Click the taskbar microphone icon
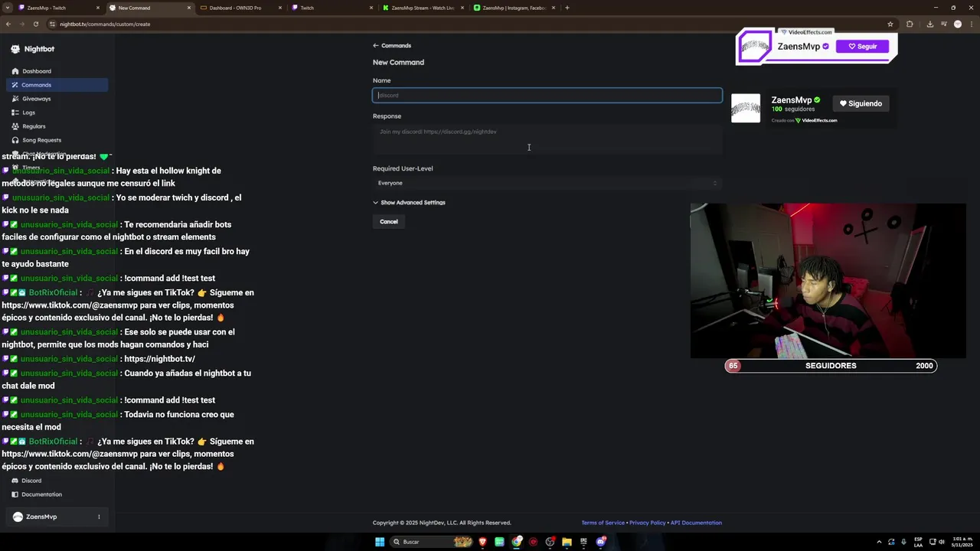Viewport: 980px width, 551px height. tap(903, 542)
